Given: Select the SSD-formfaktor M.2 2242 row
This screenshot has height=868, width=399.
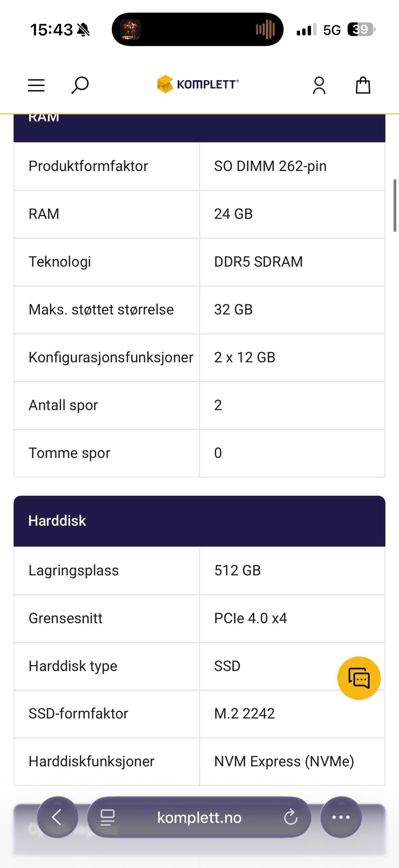Looking at the screenshot, I should 199,714.
